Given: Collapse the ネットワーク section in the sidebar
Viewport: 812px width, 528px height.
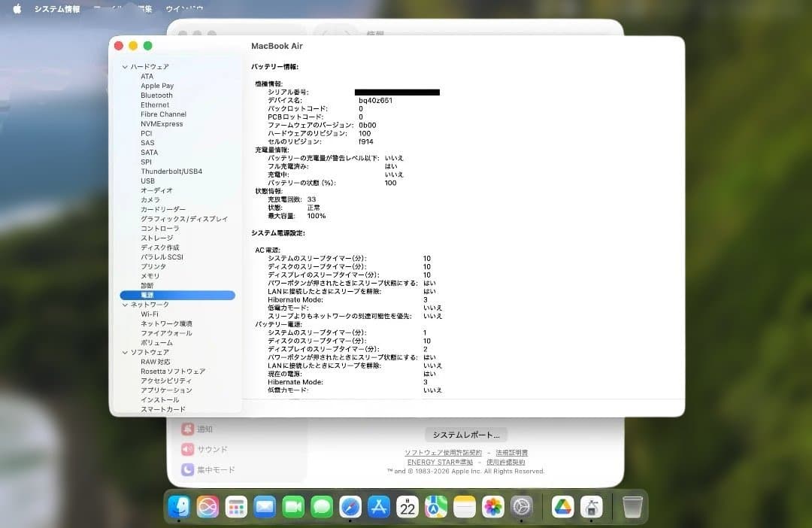Looking at the screenshot, I should click(x=124, y=305).
